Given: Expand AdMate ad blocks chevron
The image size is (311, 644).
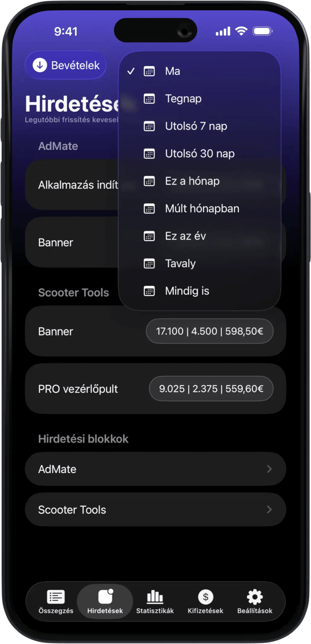Looking at the screenshot, I should [269, 469].
